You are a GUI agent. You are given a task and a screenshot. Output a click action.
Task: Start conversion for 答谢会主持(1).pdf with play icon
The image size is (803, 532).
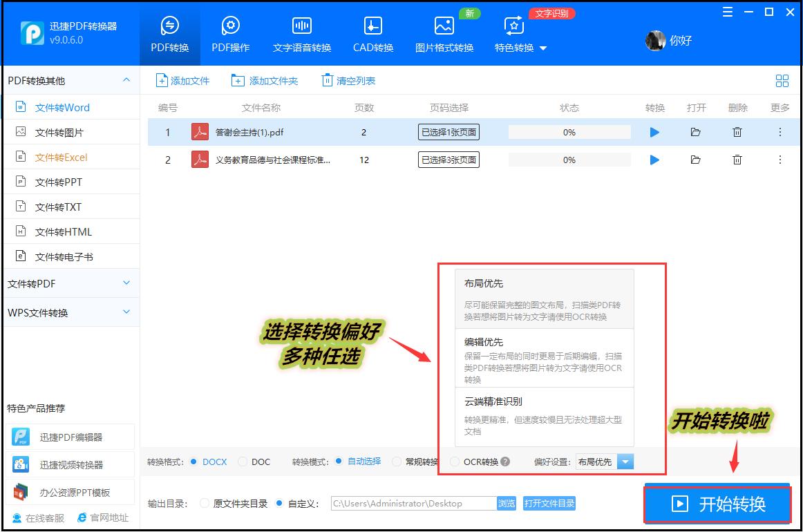pyautogui.click(x=654, y=132)
